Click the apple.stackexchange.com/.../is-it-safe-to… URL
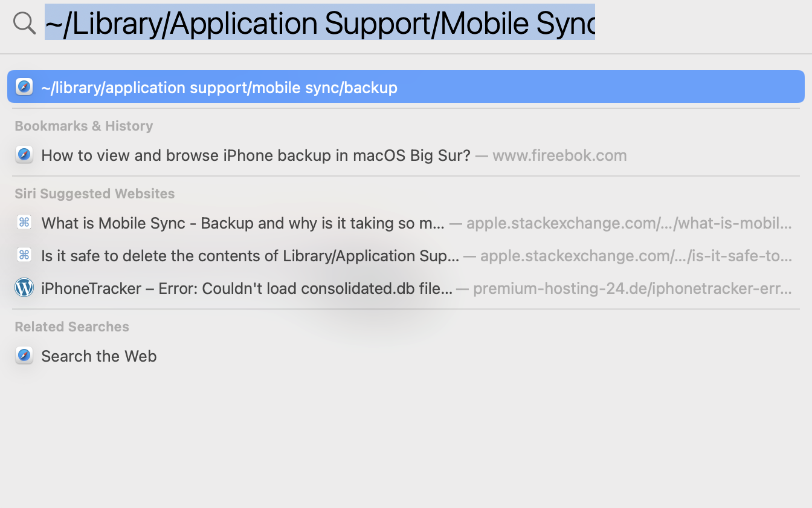 [636, 256]
